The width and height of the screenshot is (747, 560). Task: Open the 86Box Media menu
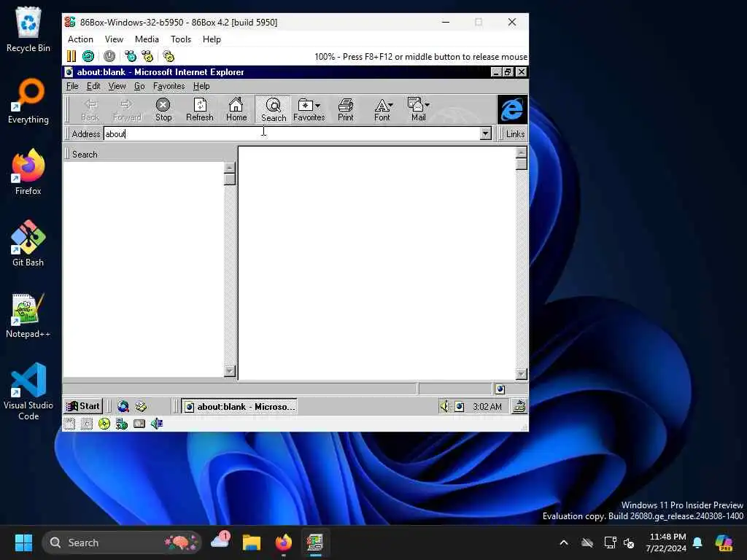coord(147,39)
